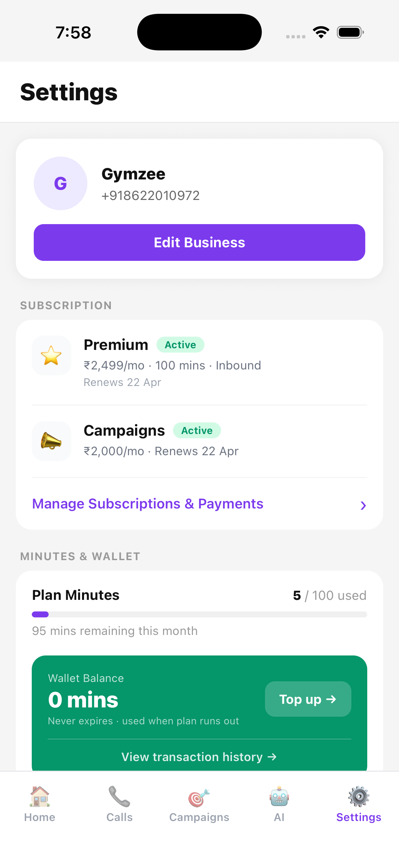Open Manage Subscriptions & Payments
Screen dimensions: 399x868
(x=148, y=504)
